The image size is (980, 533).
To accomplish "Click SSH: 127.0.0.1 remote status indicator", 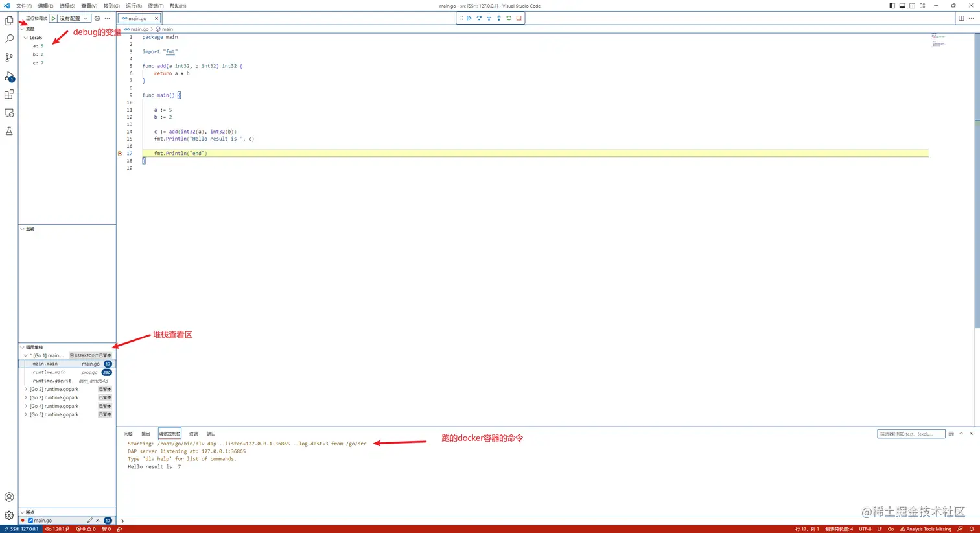I will 21,529.
